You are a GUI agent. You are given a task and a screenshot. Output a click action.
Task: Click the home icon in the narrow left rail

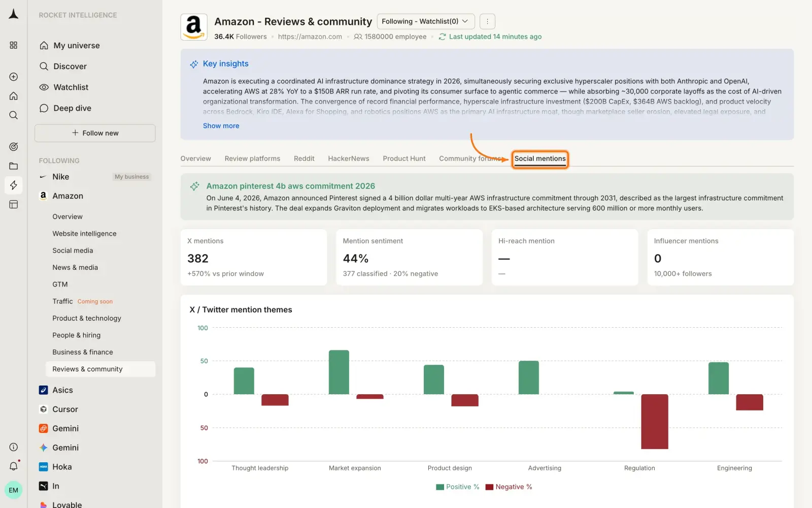[14, 96]
